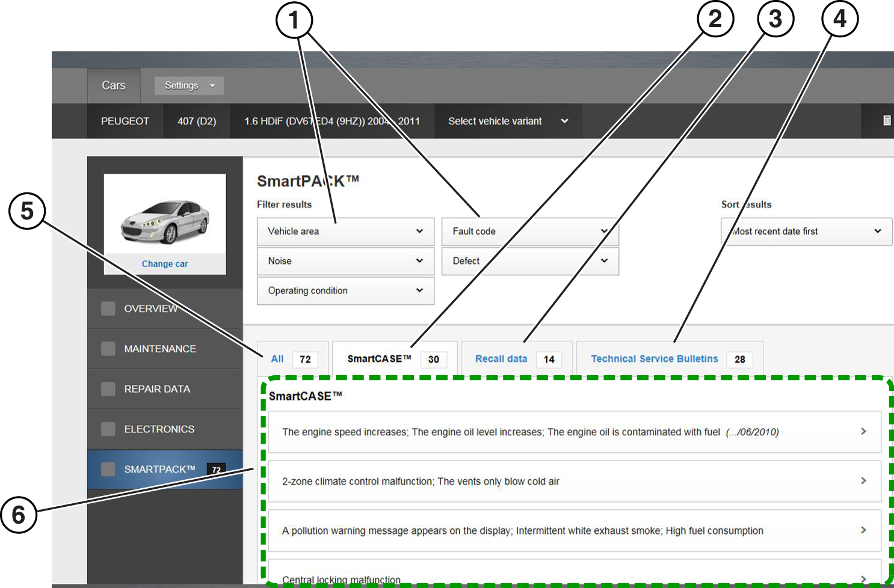This screenshot has height=588, width=894.
Task: Open the climate control malfunction case arrow
Action: point(863,481)
